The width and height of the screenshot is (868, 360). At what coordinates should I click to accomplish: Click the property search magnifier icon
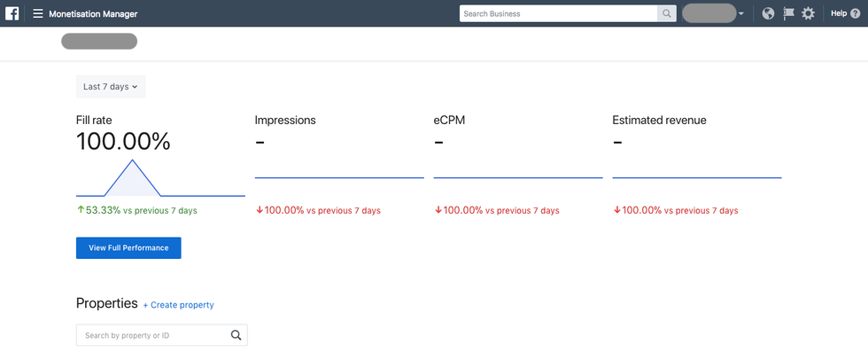coord(236,335)
